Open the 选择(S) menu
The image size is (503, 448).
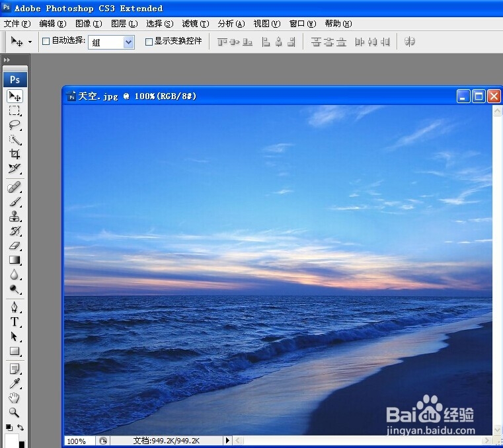click(160, 24)
